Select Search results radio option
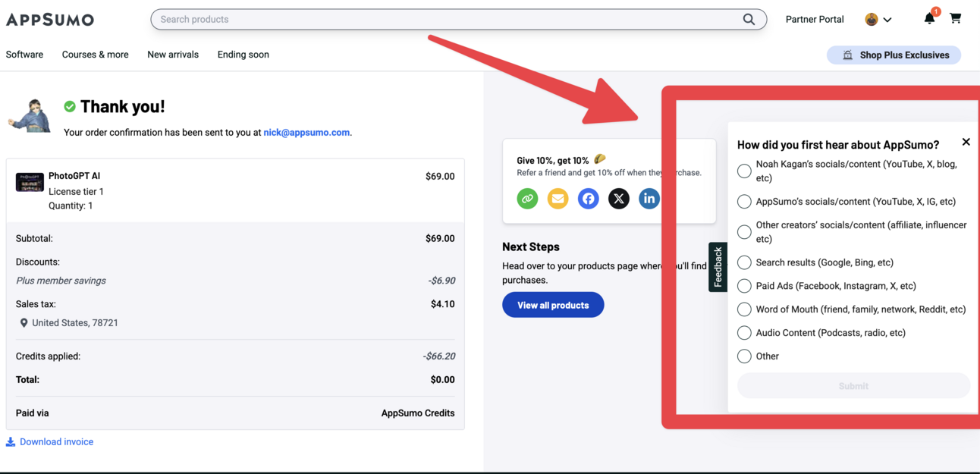Screen dimensions: 980x474 744,262
